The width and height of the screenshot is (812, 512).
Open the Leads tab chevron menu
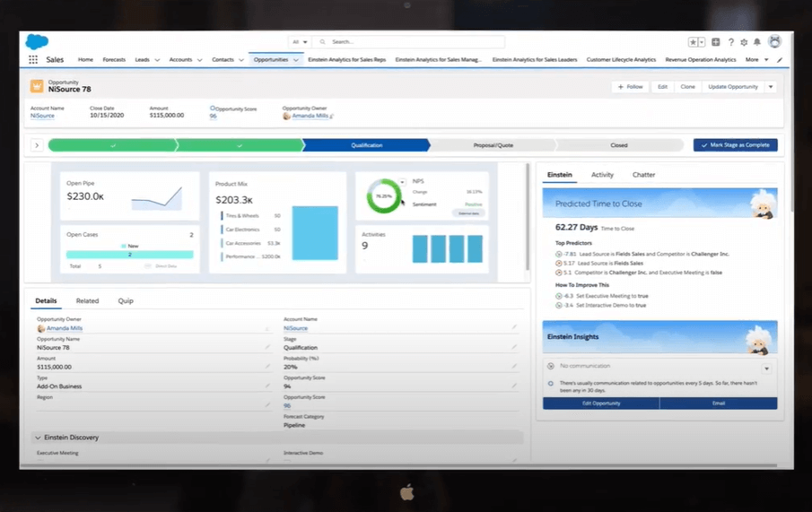[x=157, y=60]
